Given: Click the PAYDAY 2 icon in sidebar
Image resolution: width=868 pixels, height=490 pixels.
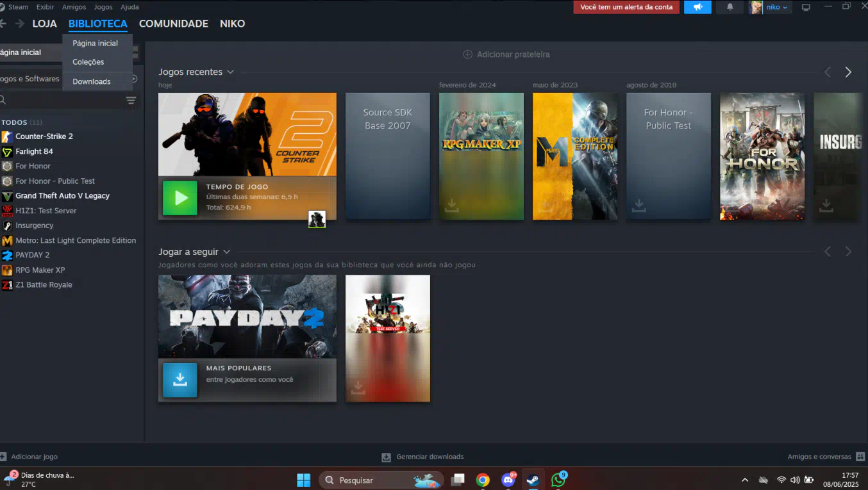Looking at the screenshot, I should (7, 255).
